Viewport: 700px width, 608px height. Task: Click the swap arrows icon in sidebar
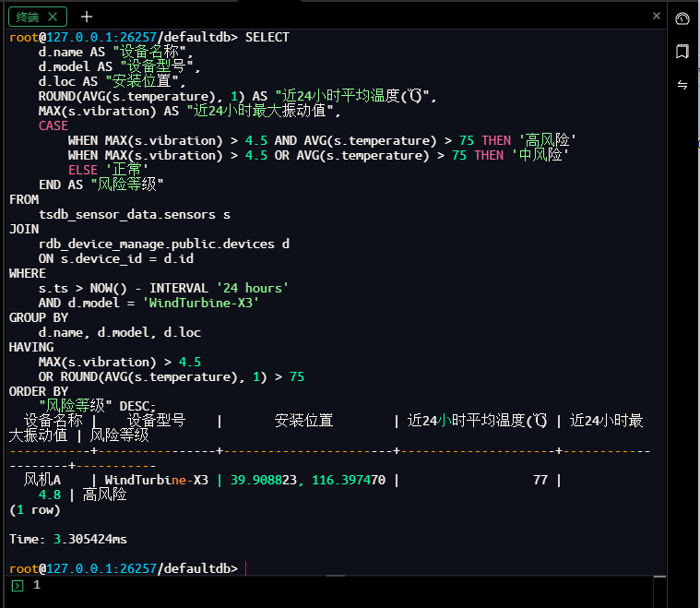[682, 85]
